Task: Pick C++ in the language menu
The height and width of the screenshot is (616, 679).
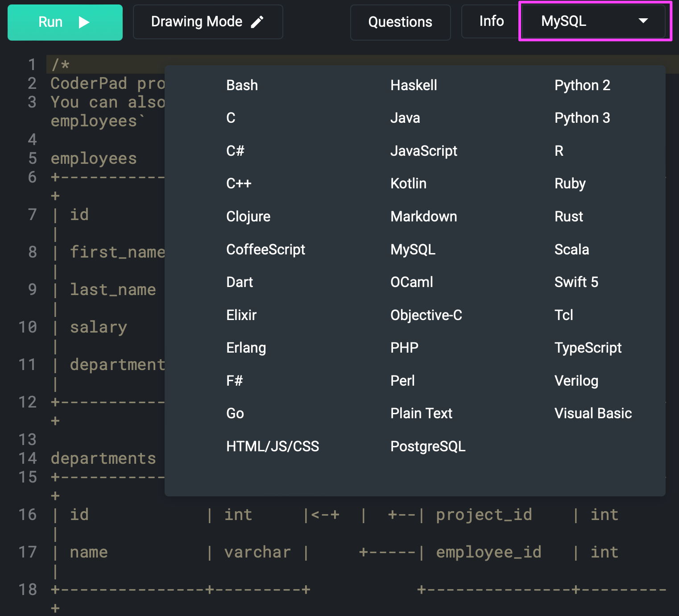Action: click(x=239, y=183)
